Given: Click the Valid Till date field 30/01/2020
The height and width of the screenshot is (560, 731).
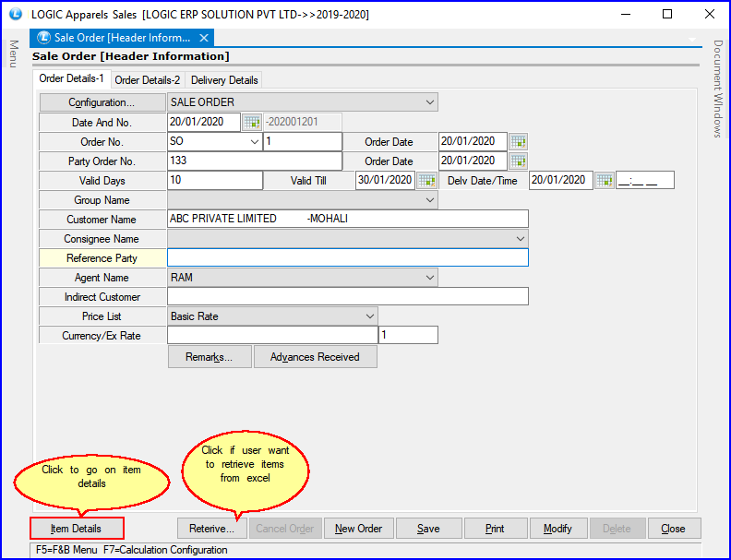Looking at the screenshot, I should pos(385,180).
